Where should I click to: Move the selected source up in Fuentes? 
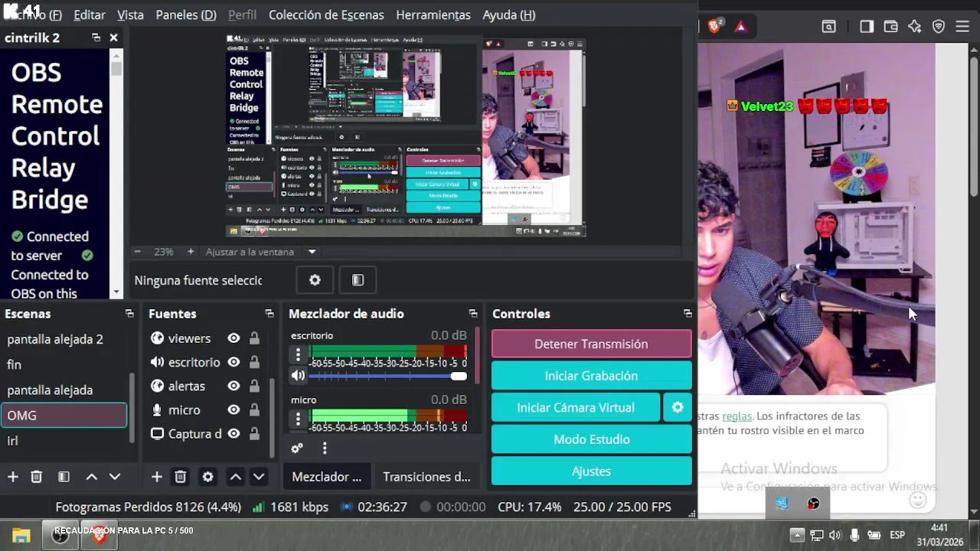[235, 477]
